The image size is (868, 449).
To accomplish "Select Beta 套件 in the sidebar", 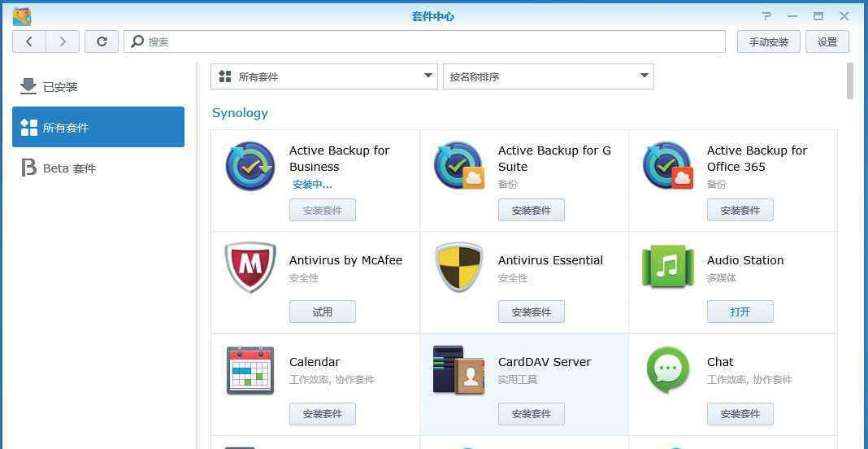I will (x=98, y=168).
